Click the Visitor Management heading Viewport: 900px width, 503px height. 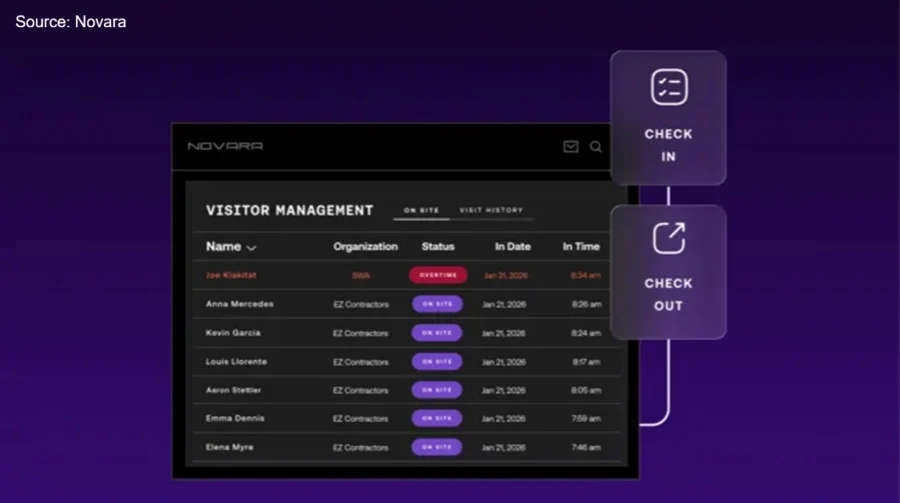pyautogui.click(x=290, y=211)
